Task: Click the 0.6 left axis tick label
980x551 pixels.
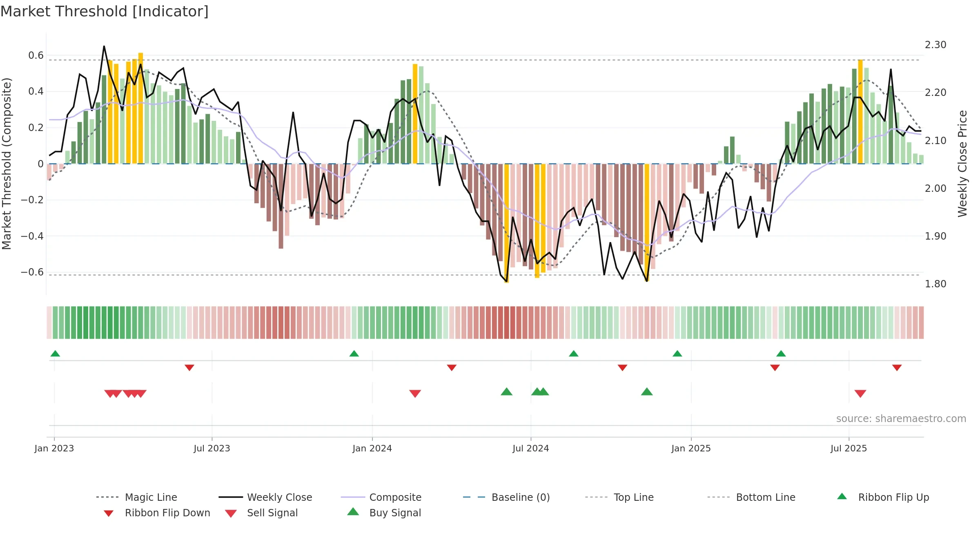Action: [36, 56]
